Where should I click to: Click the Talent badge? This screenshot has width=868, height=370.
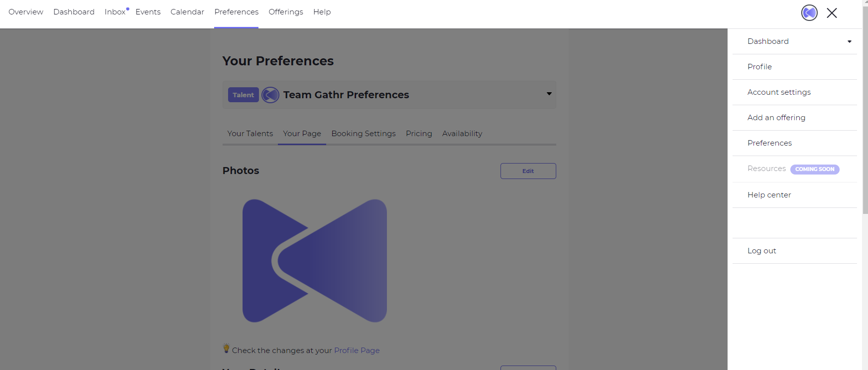click(244, 95)
